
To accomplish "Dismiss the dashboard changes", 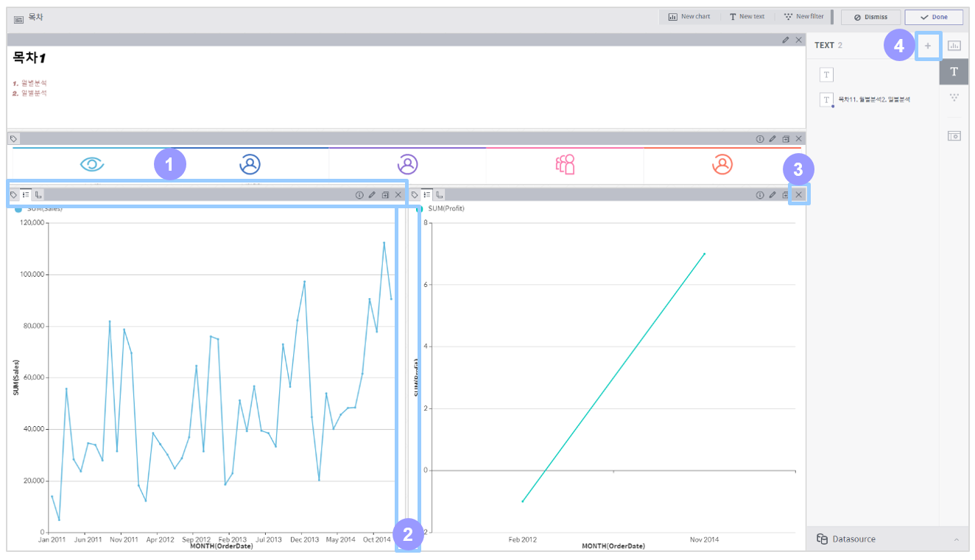I will (x=870, y=17).
